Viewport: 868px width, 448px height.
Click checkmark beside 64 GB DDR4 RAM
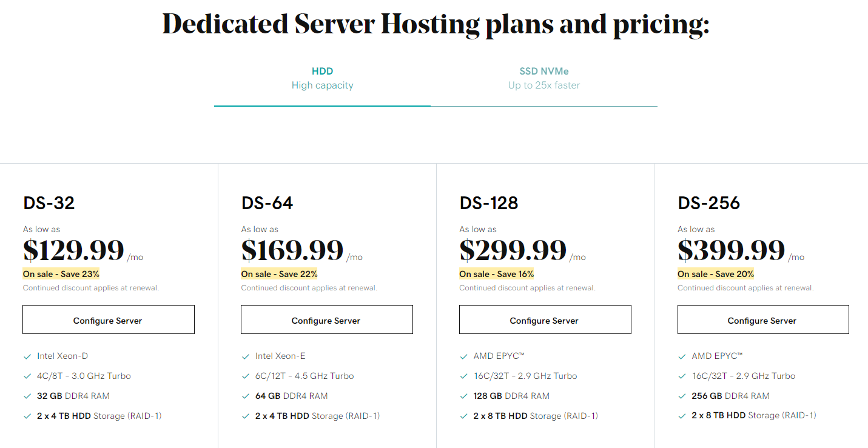(x=246, y=396)
